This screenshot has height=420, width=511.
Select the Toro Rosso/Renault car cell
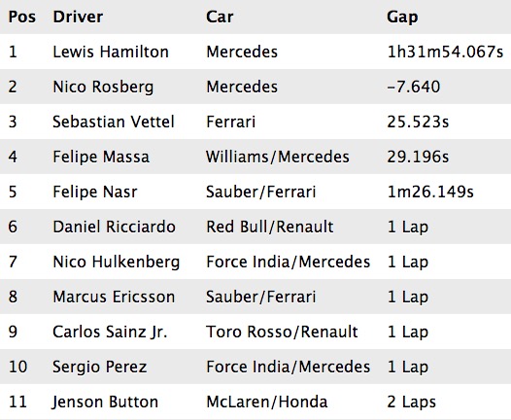pyautogui.click(x=282, y=332)
